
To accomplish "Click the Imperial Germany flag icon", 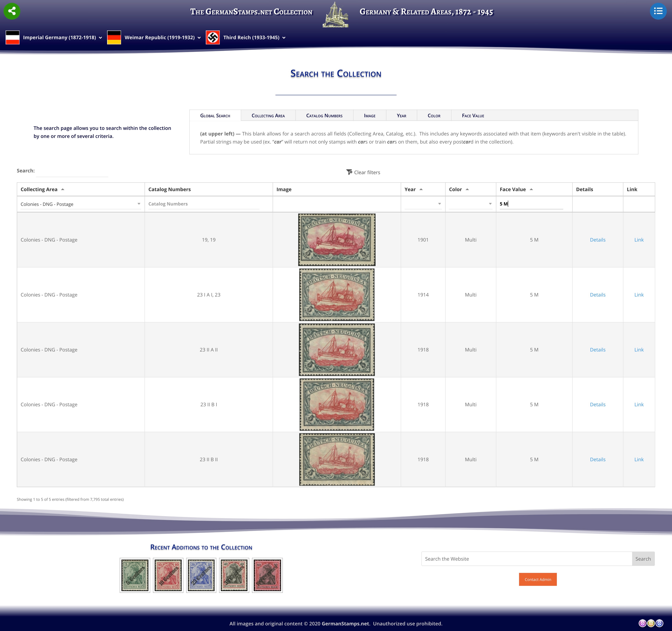I will (x=12, y=37).
